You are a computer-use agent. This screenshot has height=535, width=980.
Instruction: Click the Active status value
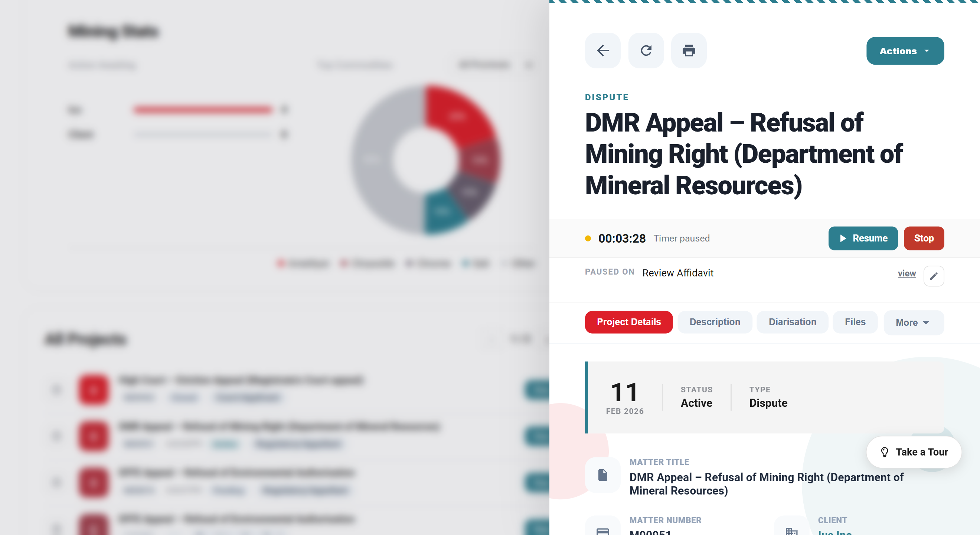696,403
